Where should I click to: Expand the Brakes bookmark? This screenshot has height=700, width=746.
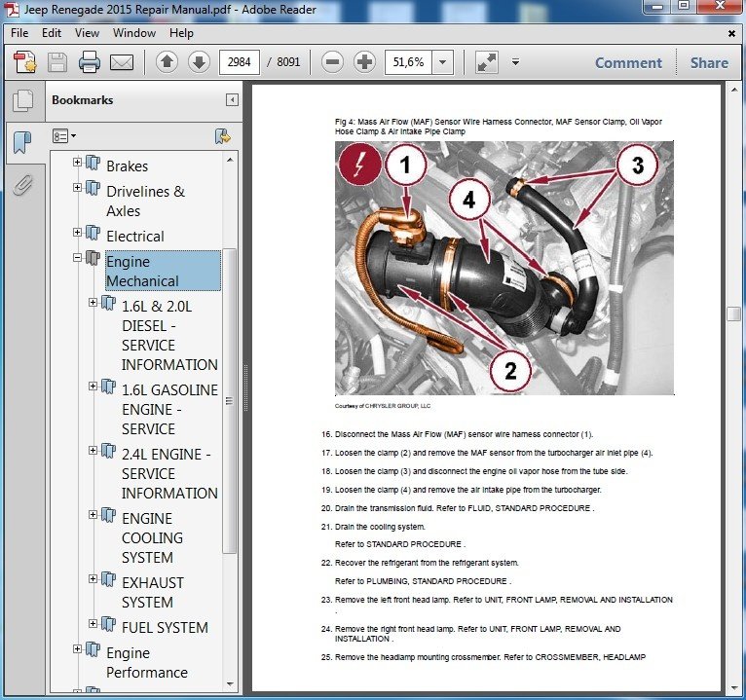tap(78, 162)
